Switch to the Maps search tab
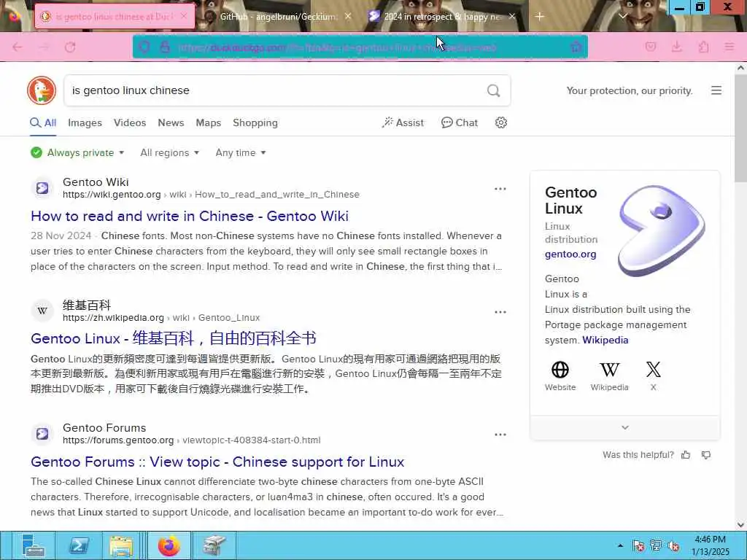The height and width of the screenshot is (560, 747). coord(208,122)
